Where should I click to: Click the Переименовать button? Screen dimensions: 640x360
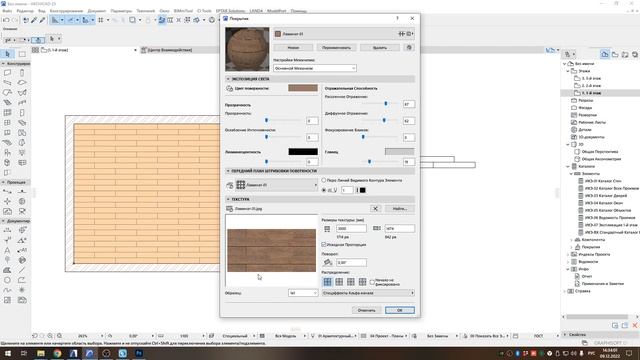click(x=336, y=48)
